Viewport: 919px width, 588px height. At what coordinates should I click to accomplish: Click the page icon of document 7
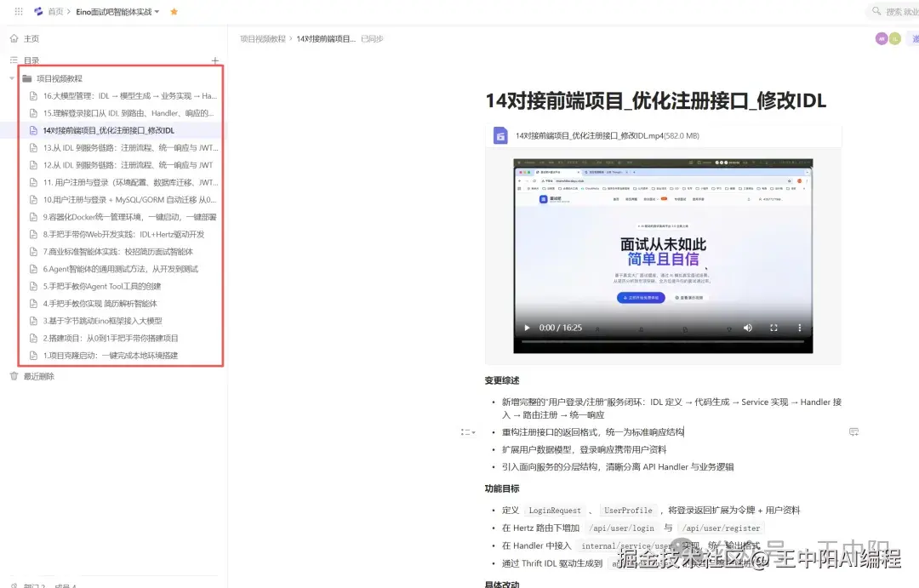pyautogui.click(x=33, y=252)
